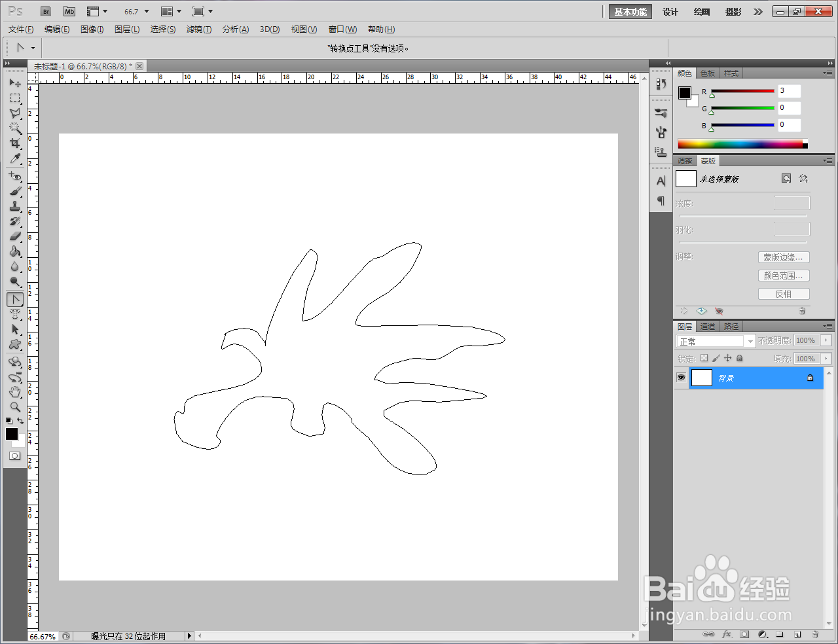Viewport: 838px width, 644px height.
Task: Select the Clone Stamp tool
Action: click(x=15, y=206)
